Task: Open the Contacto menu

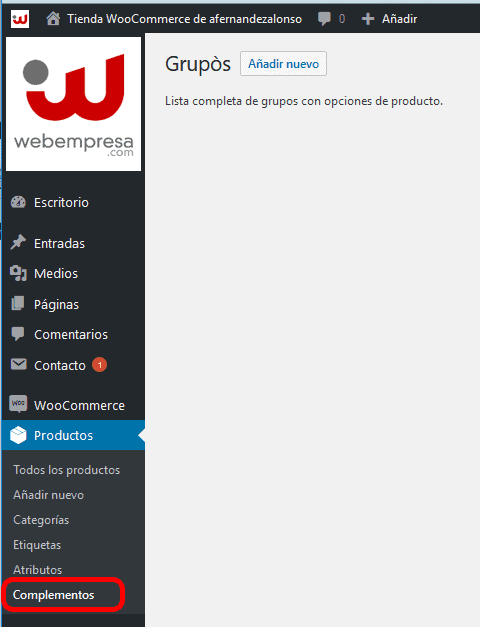Action: pyautogui.click(x=60, y=365)
